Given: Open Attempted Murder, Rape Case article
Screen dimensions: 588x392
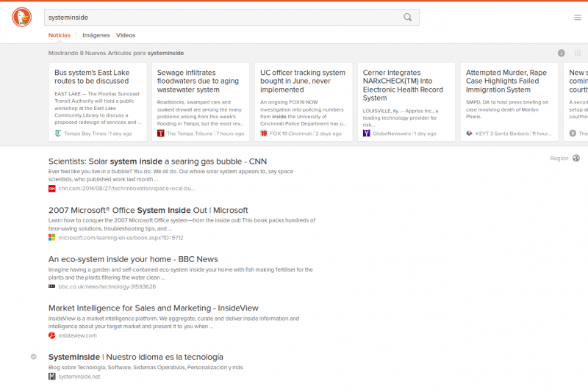Looking at the screenshot, I should pos(506,81).
